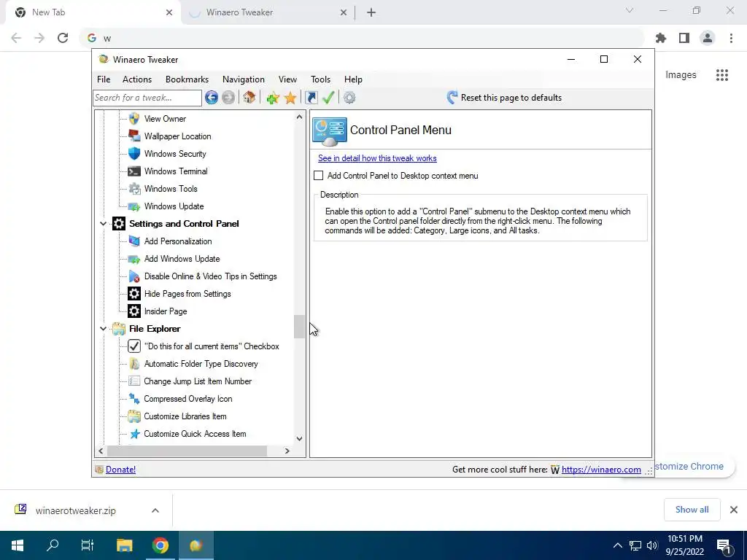Click the Home icon in Winaero toolbar
747x560 pixels.
[x=249, y=98]
